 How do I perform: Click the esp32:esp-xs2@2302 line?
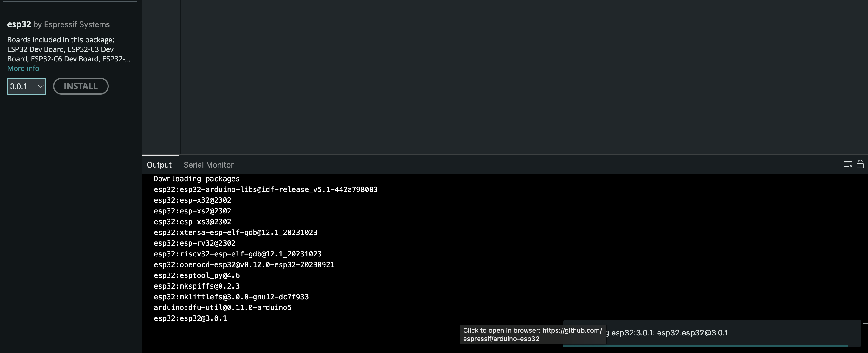click(192, 211)
